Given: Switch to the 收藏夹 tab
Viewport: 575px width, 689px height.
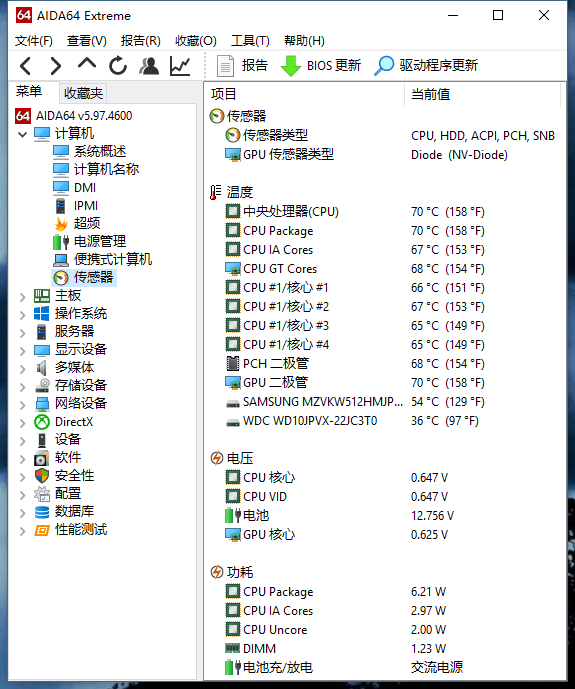Looking at the screenshot, I should click(83, 93).
